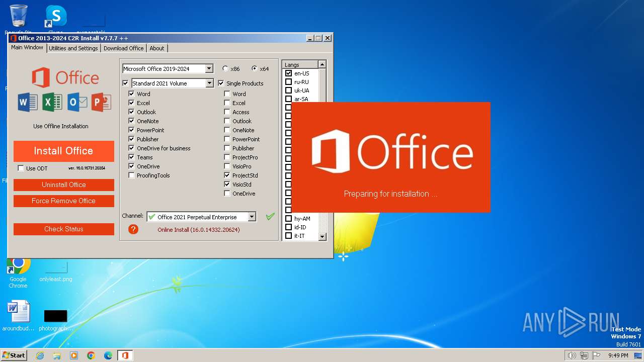Select the x86 architecture radio button

225,68
